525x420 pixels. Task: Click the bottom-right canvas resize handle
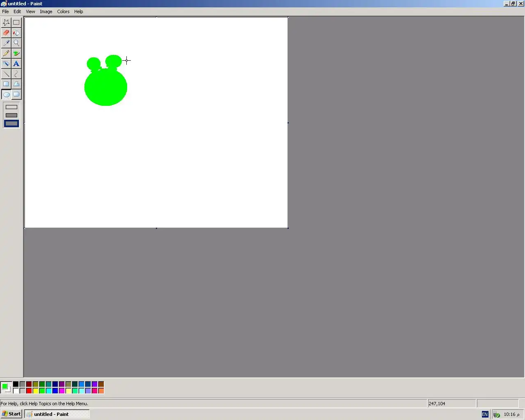tap(288, 228)
